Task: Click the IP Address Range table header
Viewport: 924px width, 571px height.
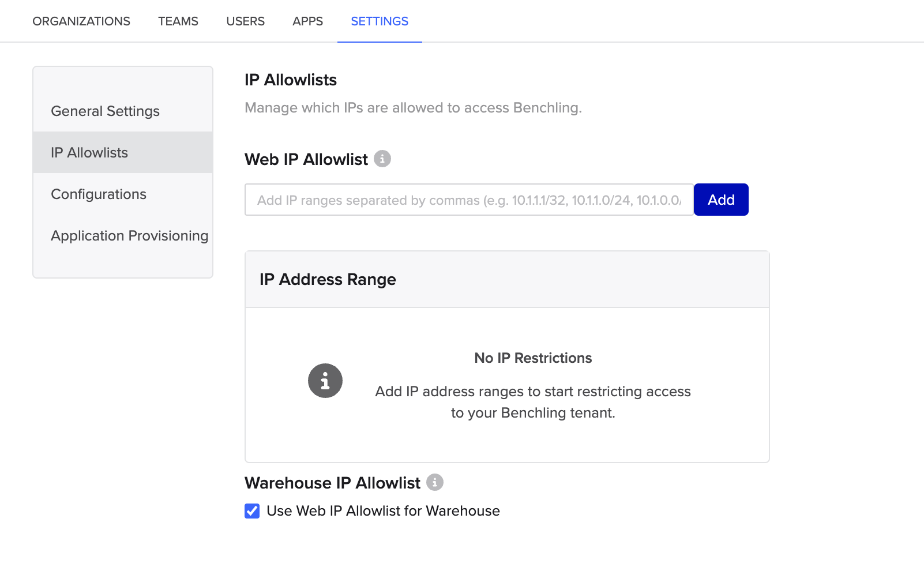Action: tap(326, 279)
